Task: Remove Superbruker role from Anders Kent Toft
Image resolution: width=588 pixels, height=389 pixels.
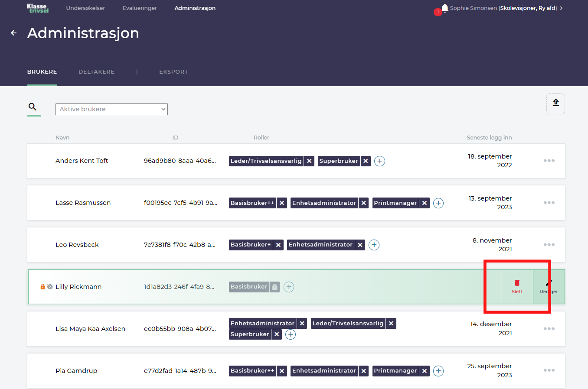Action: coord(366,161)
